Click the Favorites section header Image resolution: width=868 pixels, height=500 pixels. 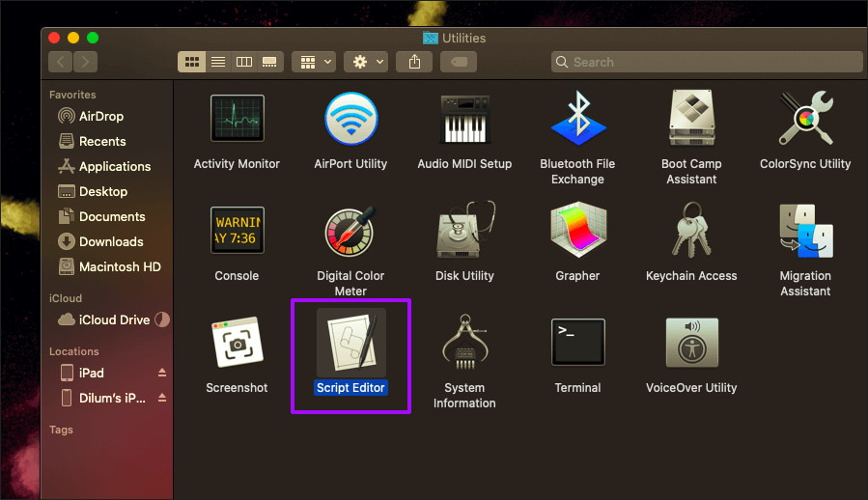(72, 95)
